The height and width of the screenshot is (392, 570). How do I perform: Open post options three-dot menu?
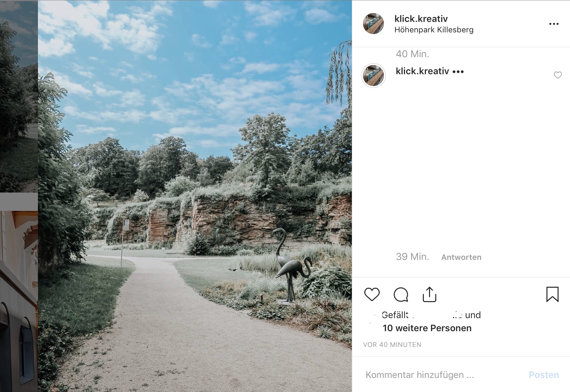click(x=554, y=24)
